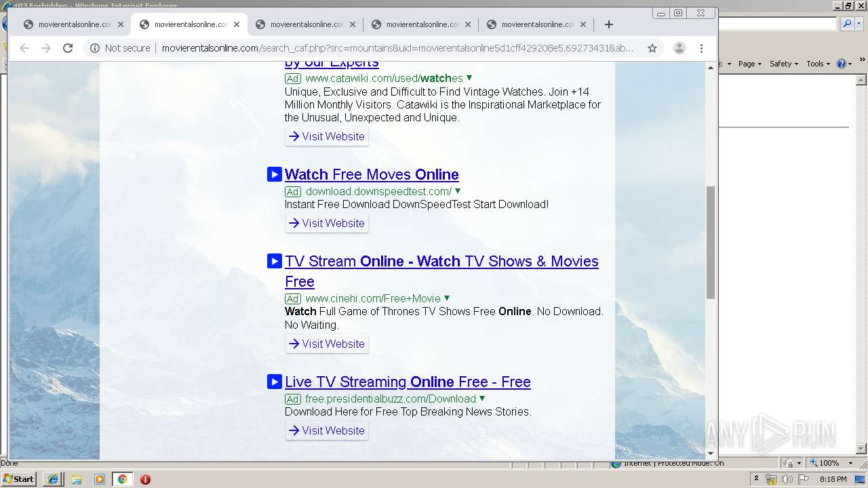
Task: Go back with Chrome's back arrow
Action: (x=24, y=48)
